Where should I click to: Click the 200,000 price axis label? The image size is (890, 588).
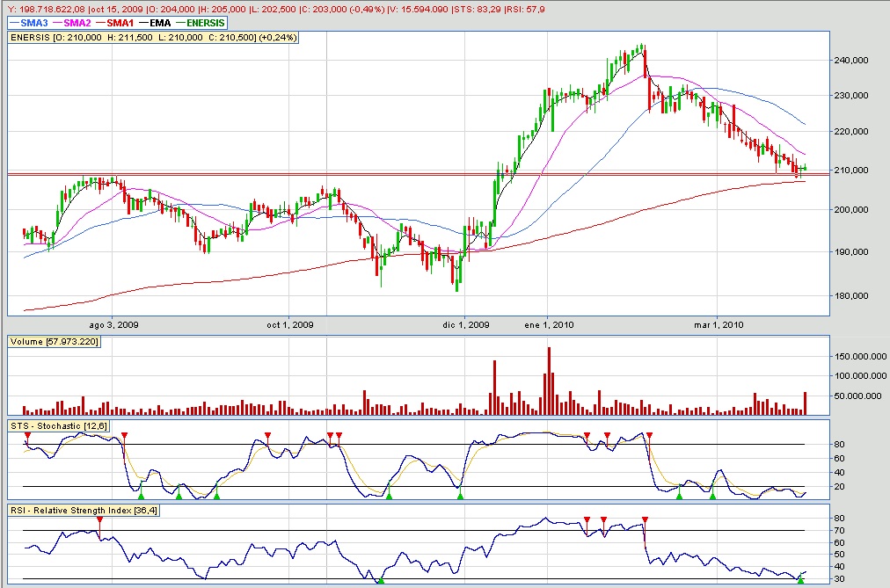[x=850, y=209]
